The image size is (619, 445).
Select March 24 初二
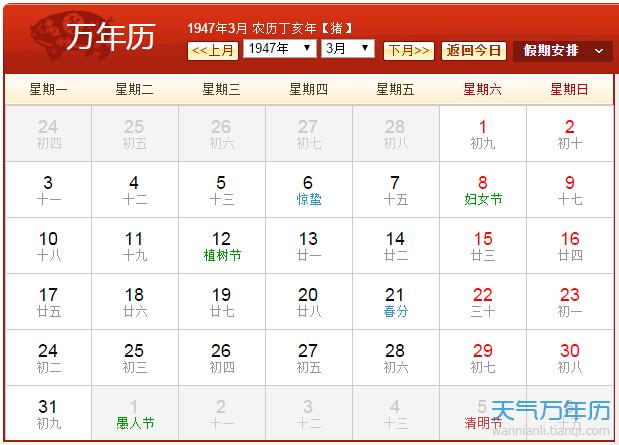[48, 358]
